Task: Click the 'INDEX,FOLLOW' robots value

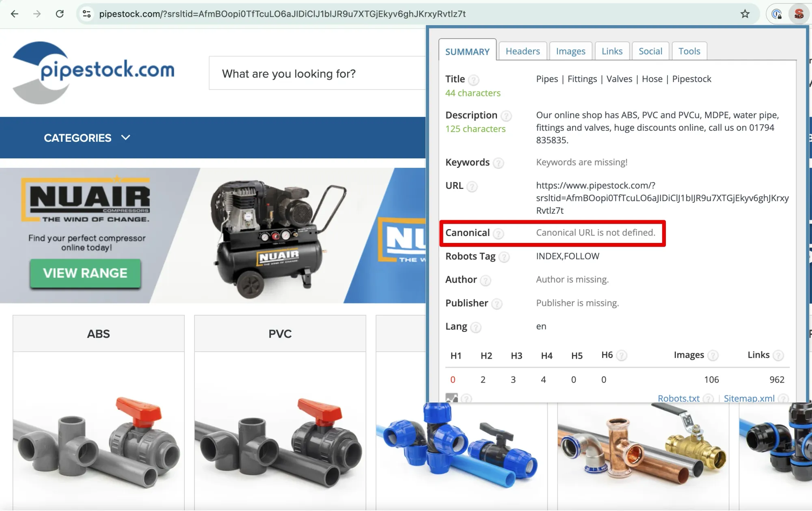Action: (x=568, y=256)
